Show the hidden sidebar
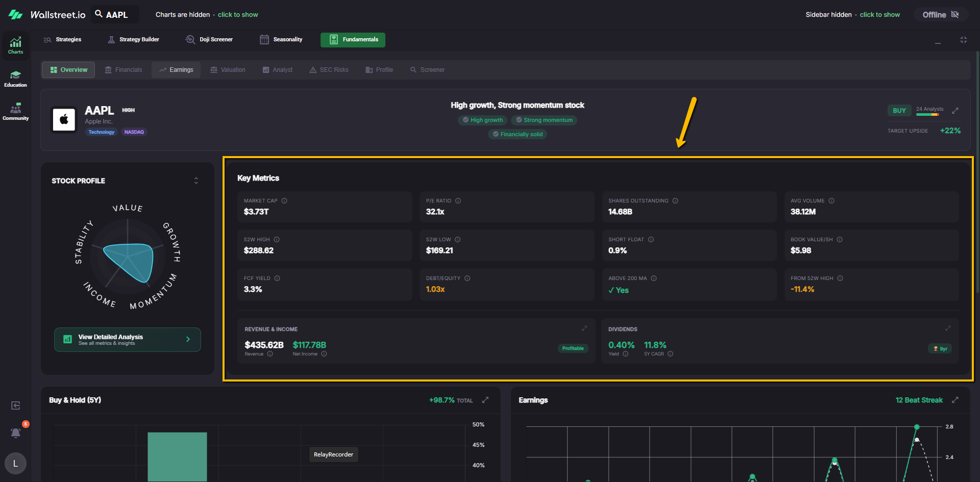 [x=879, y=15]
